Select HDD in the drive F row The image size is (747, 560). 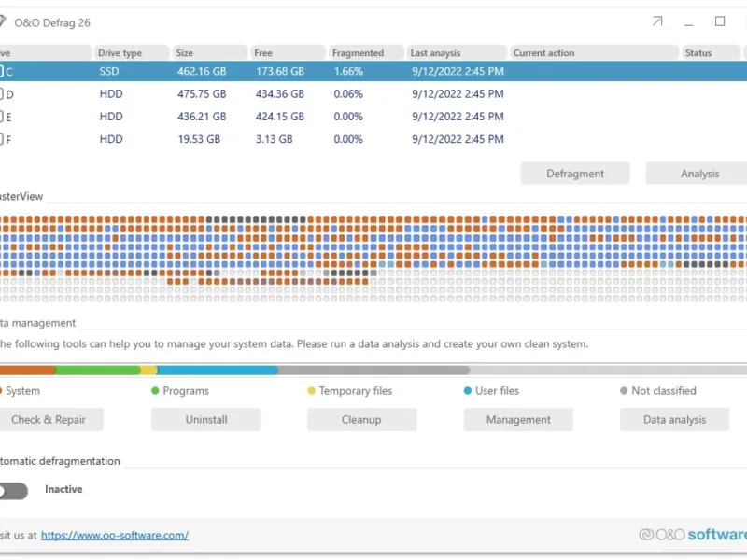pyautogui.click(x=111, y=139)
